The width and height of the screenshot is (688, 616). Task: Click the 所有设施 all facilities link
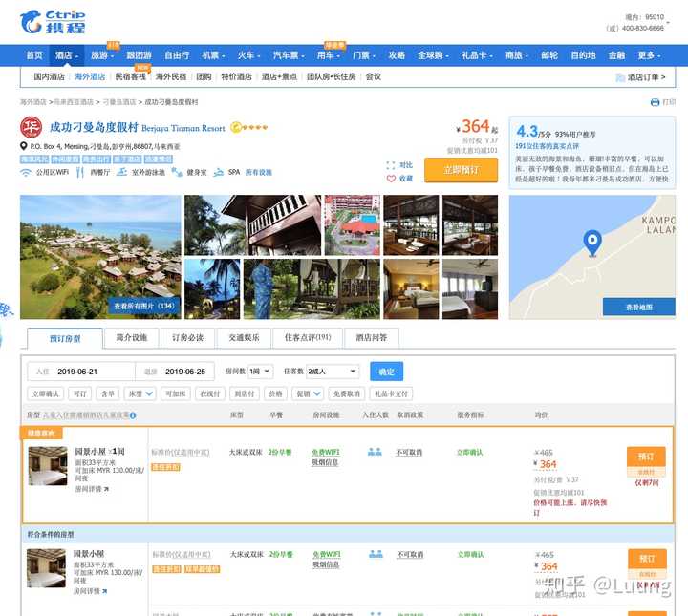[x=258, y=172]
